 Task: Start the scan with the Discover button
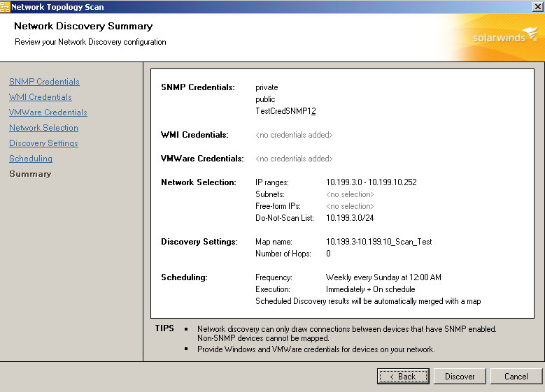pos(460,376)
